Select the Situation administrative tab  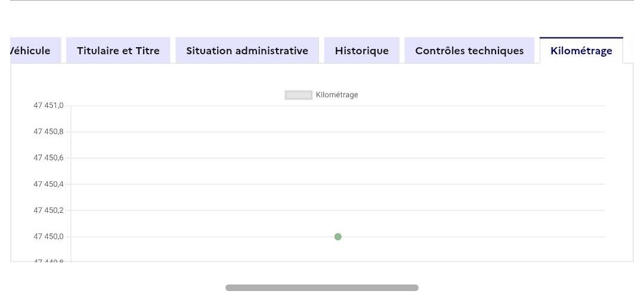(247, 51)
